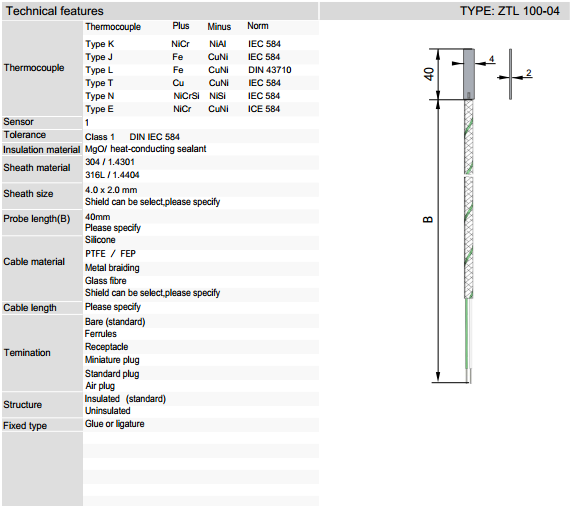Click the 'Fixed type' label
Image resolution: width=575 pixels, height=506 pixels.
[25, 426]
